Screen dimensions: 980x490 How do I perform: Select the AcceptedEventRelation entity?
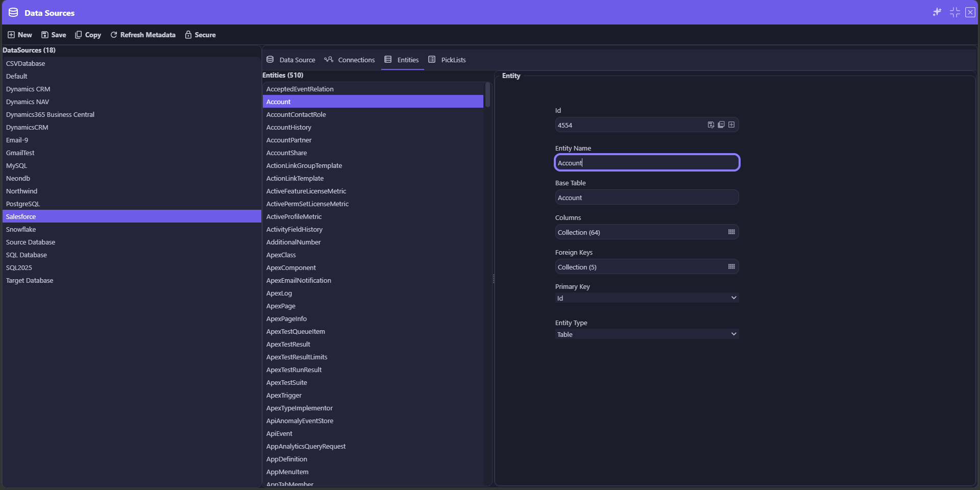pos(373,89)
